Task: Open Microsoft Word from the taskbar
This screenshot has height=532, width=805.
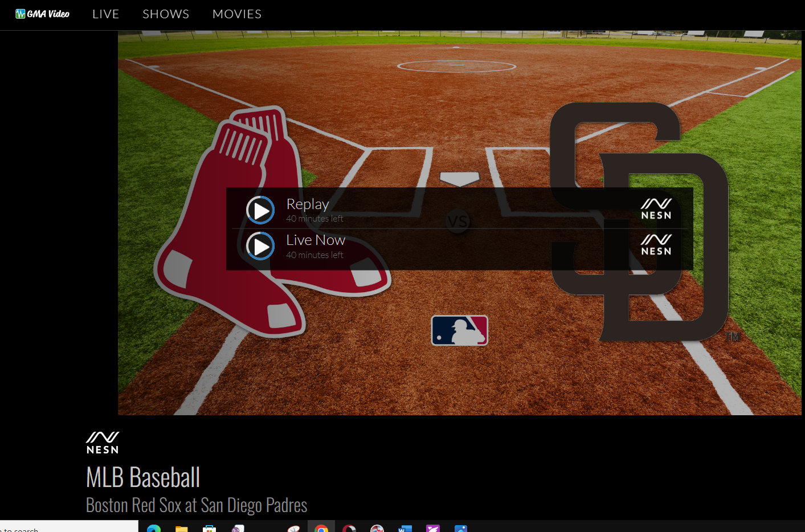Action: click(405, 528)
